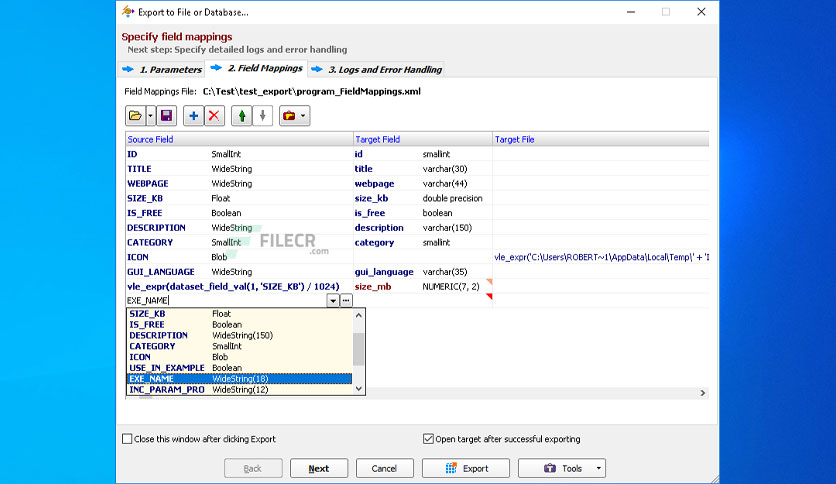Click the Target File column header

(601, 139)
